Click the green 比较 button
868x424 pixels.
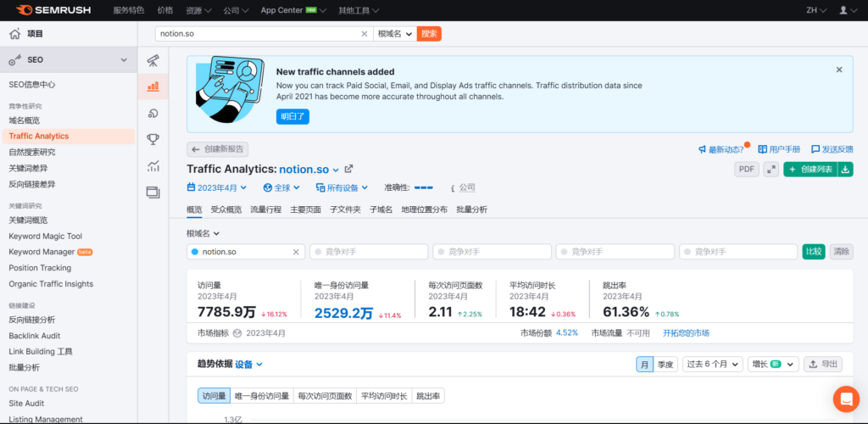click(814, 252)
